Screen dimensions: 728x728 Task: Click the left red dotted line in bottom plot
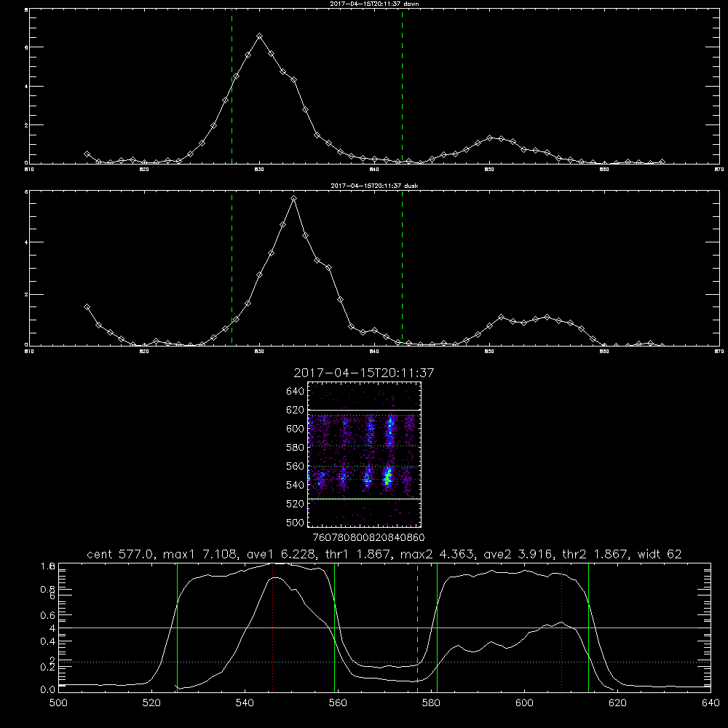[x=272, y=628]
